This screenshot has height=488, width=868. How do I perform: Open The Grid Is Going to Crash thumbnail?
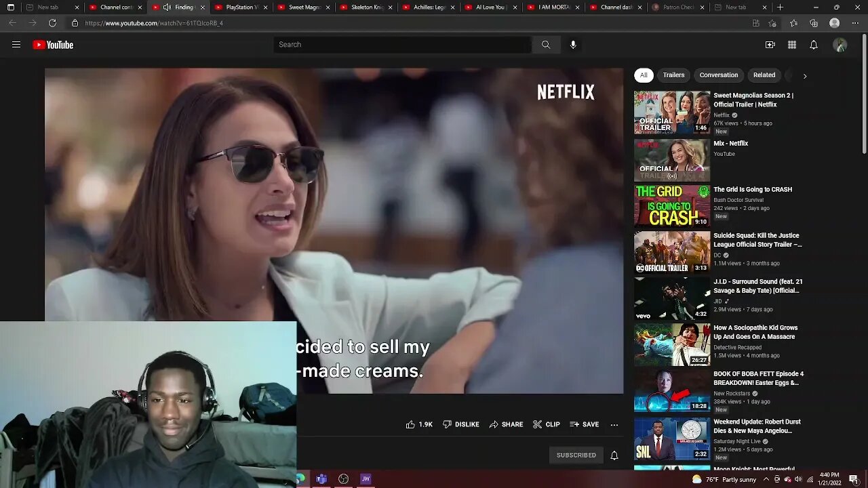671,205
